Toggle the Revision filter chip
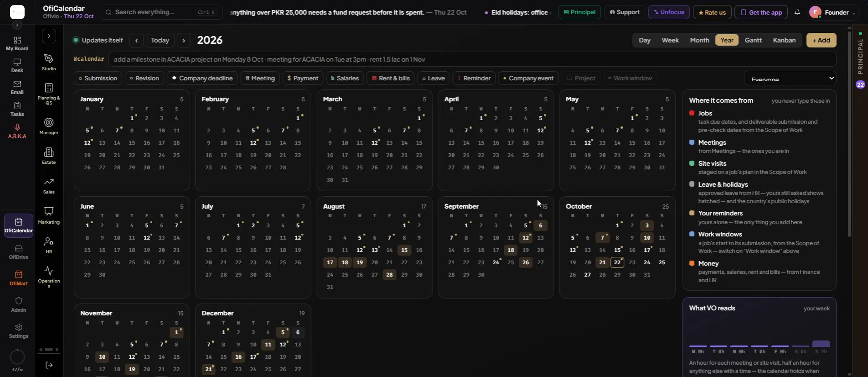 [145, 78]
